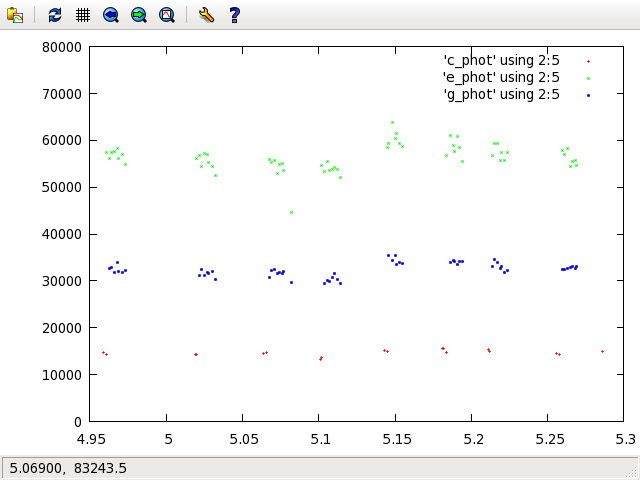Click the x-axis label 4.95
The width and height of the screenshot is (640, 480).
point(91,440)
